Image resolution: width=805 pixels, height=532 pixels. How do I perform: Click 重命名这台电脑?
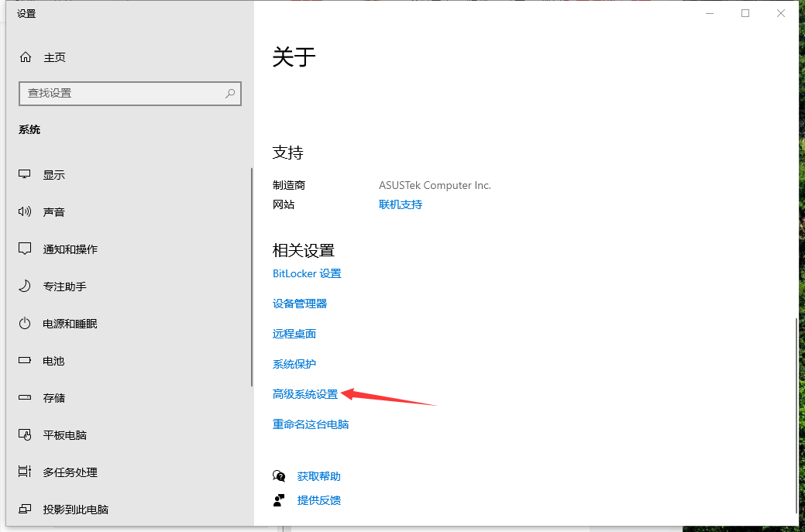[x=311, y=424]
